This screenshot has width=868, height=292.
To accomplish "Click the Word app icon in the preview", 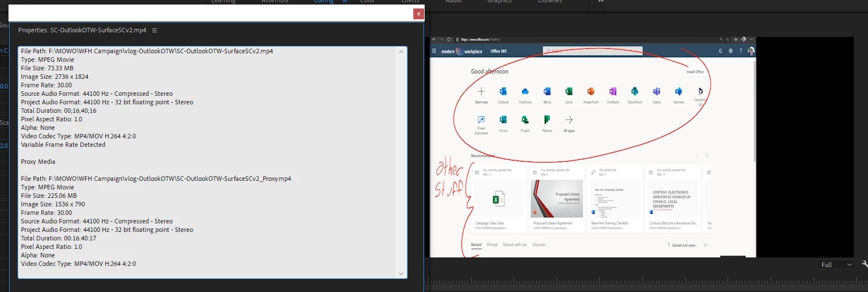I will click(547, 91).
